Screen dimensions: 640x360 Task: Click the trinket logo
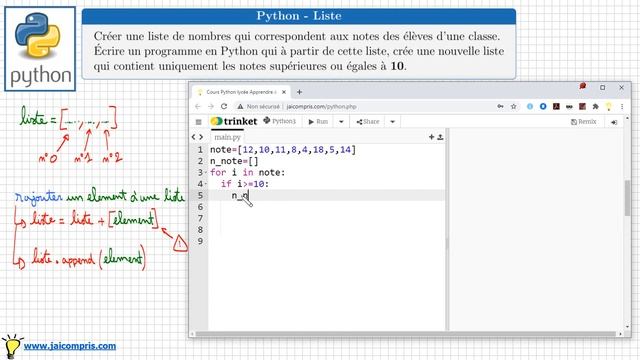tap(234, 121)
